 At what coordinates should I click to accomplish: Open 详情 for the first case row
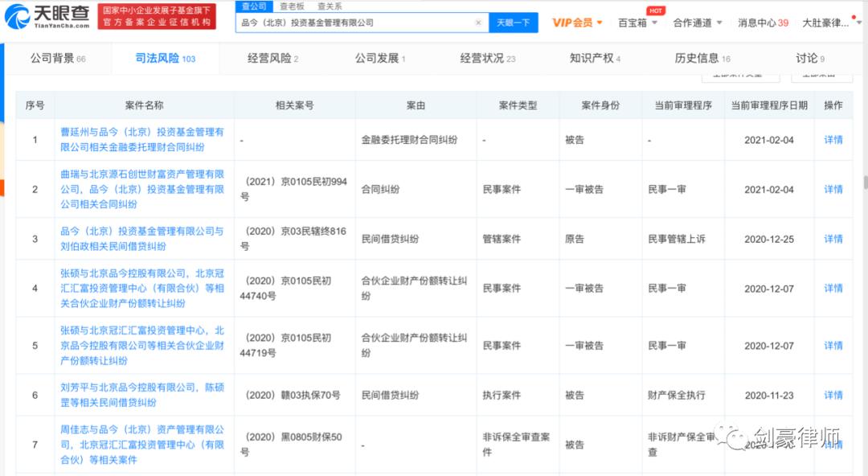833,140
